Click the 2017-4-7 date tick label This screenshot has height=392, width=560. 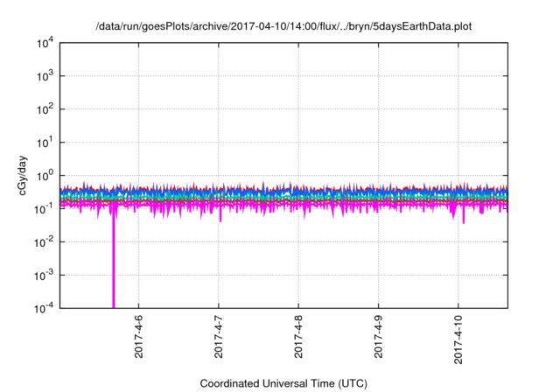(x=218, y=336)
